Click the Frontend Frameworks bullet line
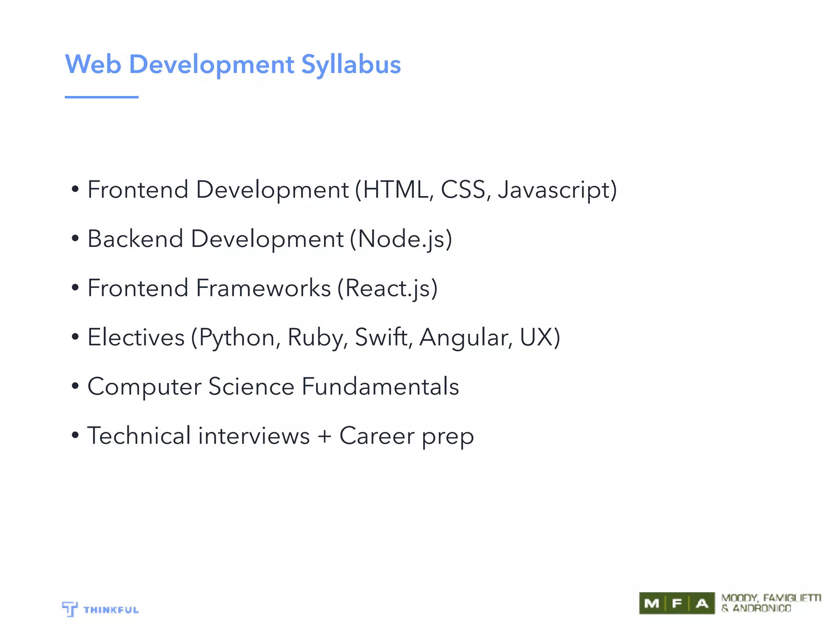This screenshot has width=840, height=630. pyautogui.click(x=262, y=288)
